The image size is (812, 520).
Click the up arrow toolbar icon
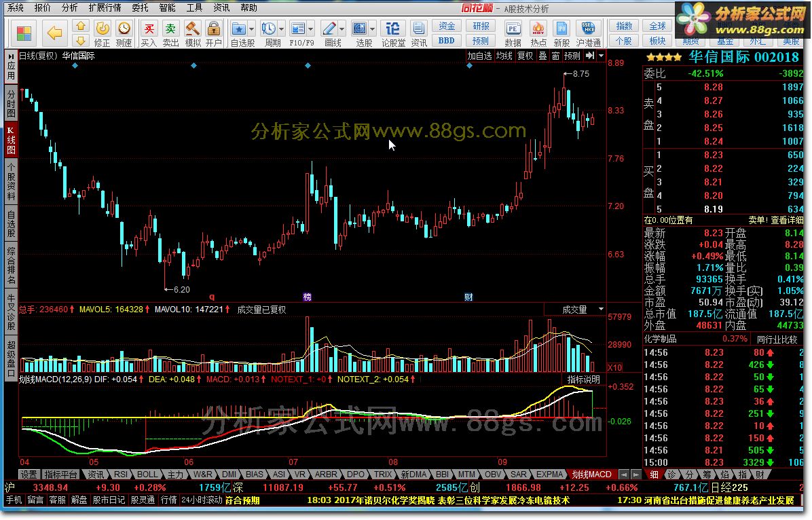pos(80,25)
